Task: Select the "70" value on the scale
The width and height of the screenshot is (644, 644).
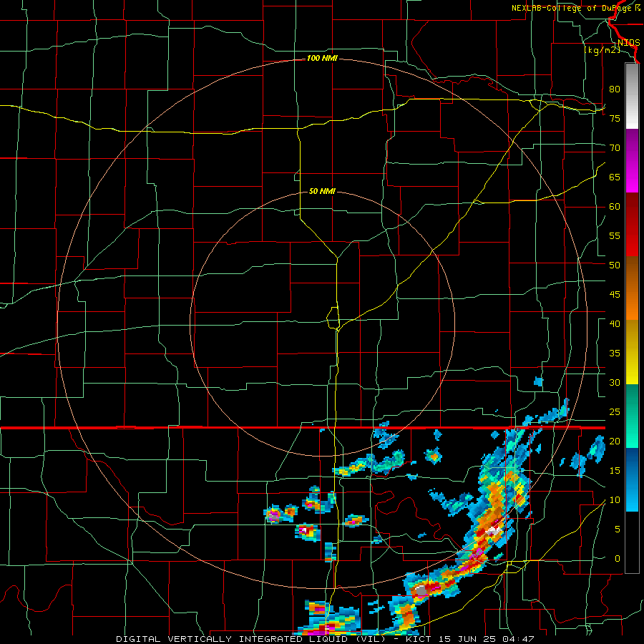Action: pyautogui.click(x=615, y=148)
